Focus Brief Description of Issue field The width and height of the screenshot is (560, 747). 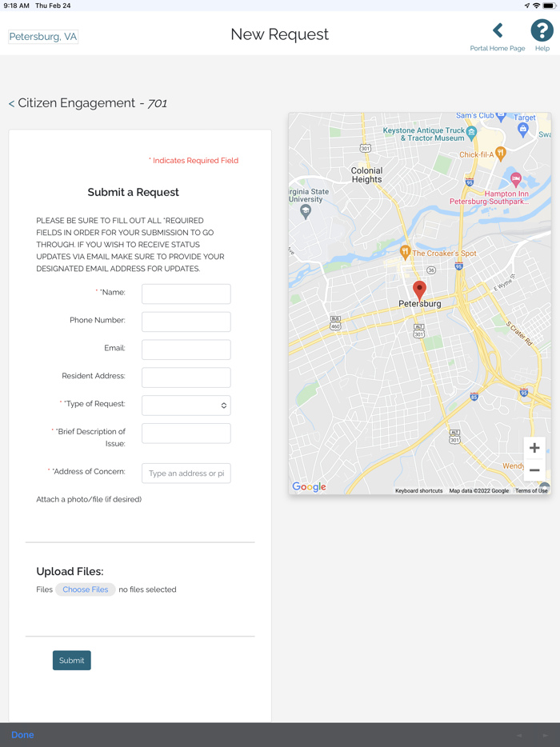click(x=186, y=433)
